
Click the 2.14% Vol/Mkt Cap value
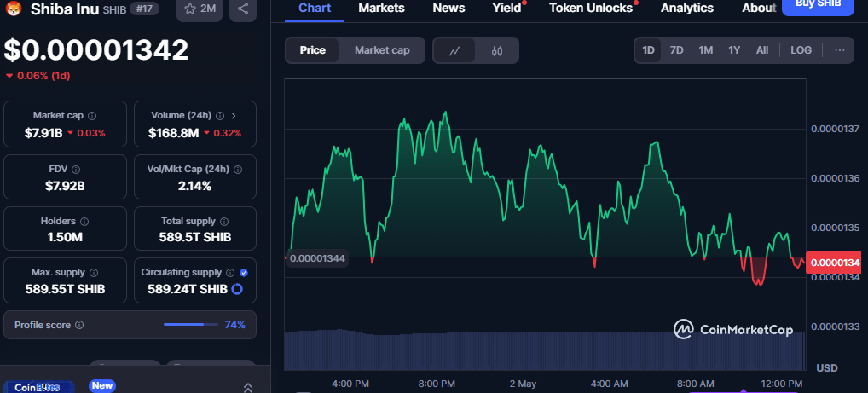coord(195,186)
